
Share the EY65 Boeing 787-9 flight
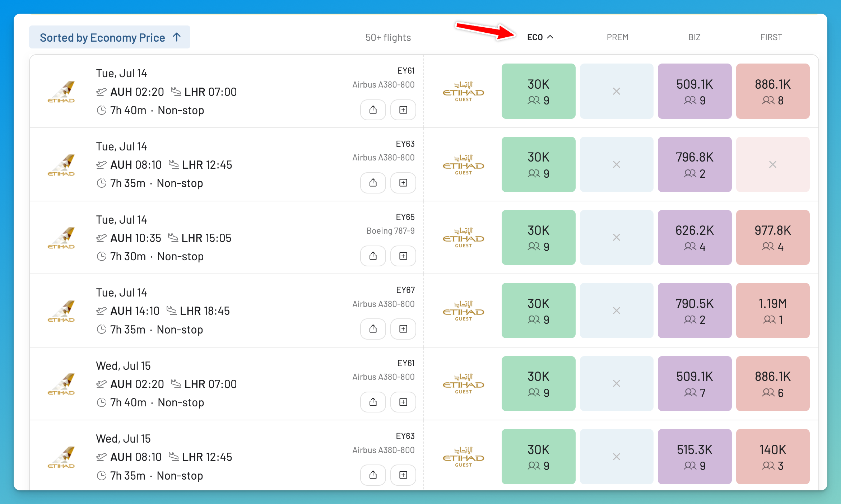click(373, 256)
